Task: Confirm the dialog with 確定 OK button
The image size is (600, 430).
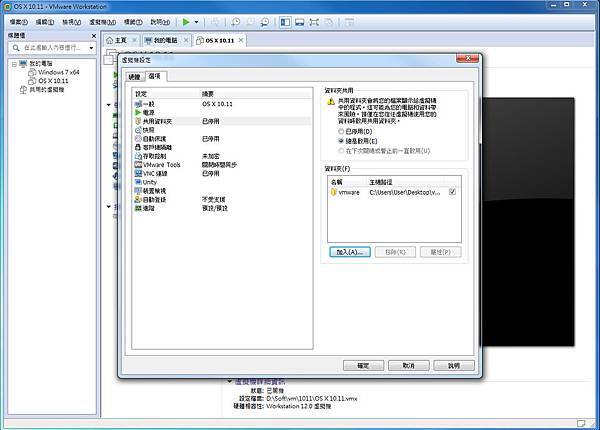Action: [x=363, y=366]
